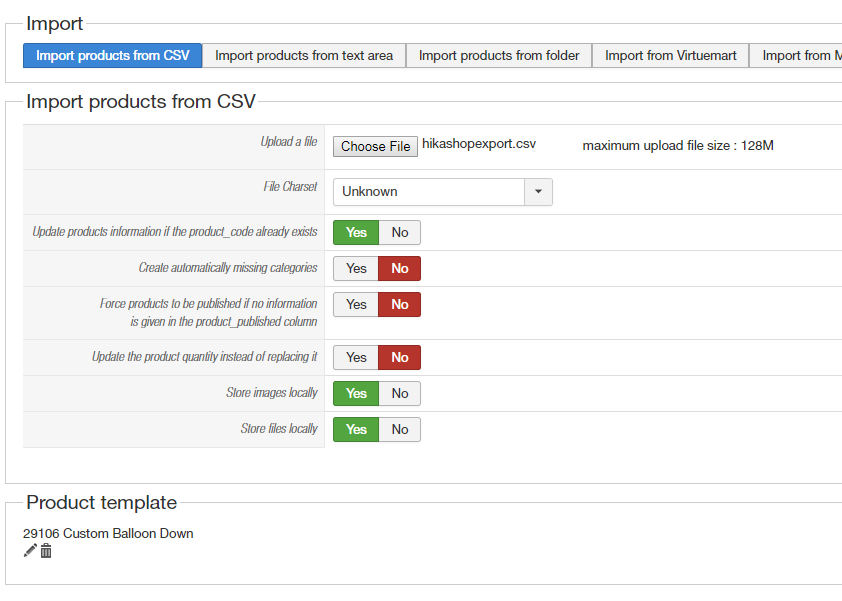Set Update products information to No
Image resolution: width=842 pixels, height=601 pixels.
[400, 233]
